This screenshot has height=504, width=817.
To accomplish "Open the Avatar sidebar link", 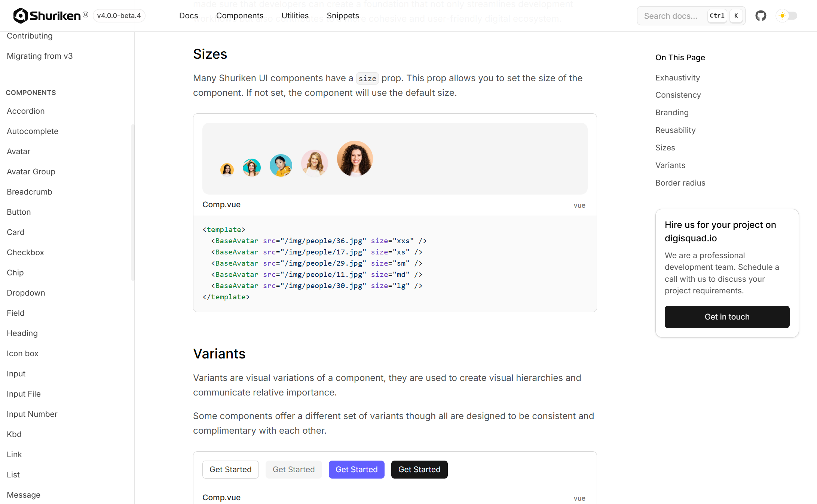I will (18, 152).
